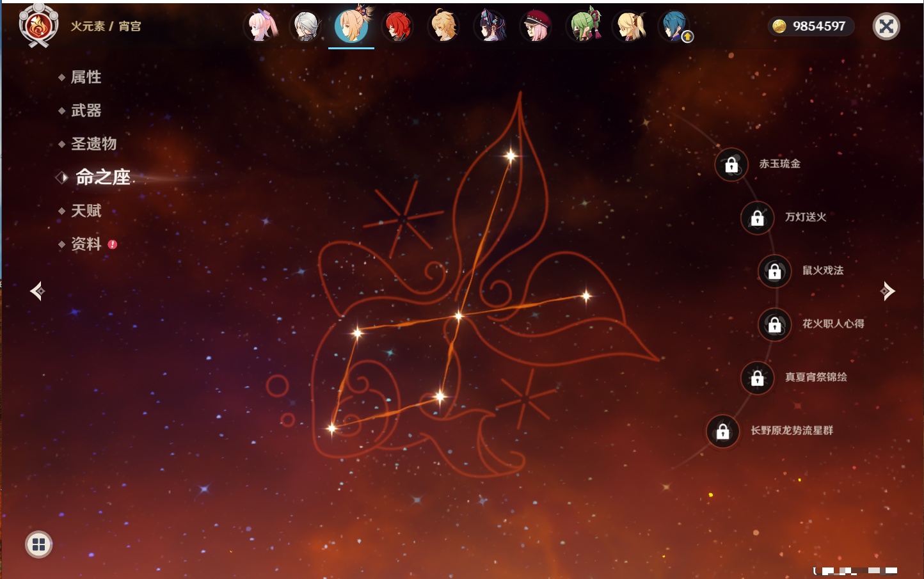The width and height of the screenshot is (924, 579).
Task: Click the 长野原龙势流星群 constellation label
Action: (x=792, y=431)
